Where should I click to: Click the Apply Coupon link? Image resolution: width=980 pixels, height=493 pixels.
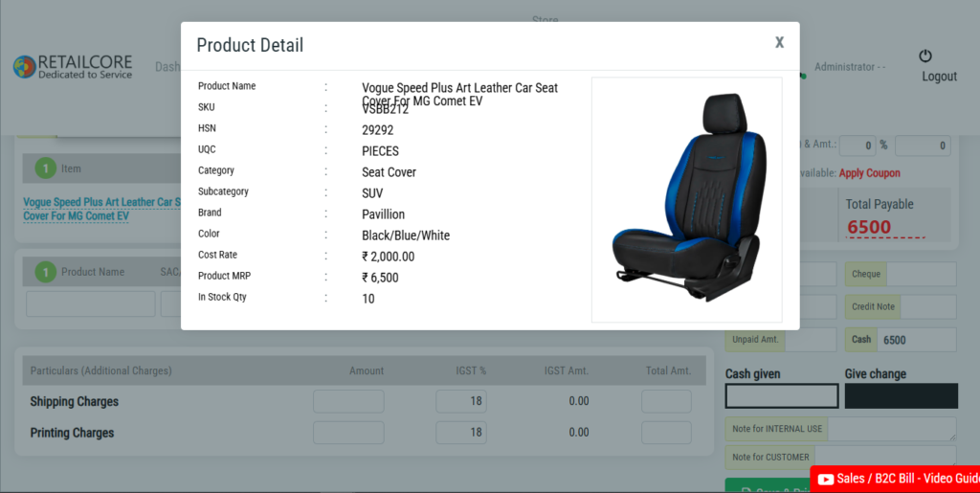(869, 173)
